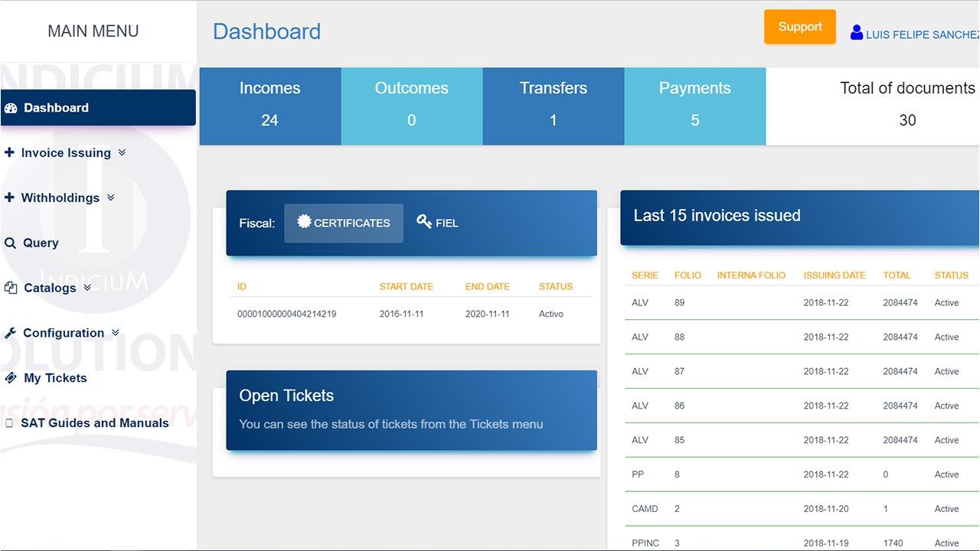Click the SERIE column header

645,275
